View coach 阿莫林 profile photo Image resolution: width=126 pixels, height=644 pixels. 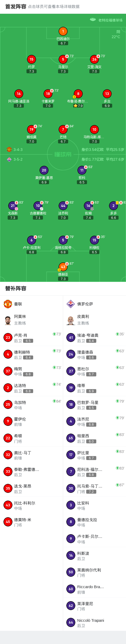pyautogui.click(x=8, y=320)
